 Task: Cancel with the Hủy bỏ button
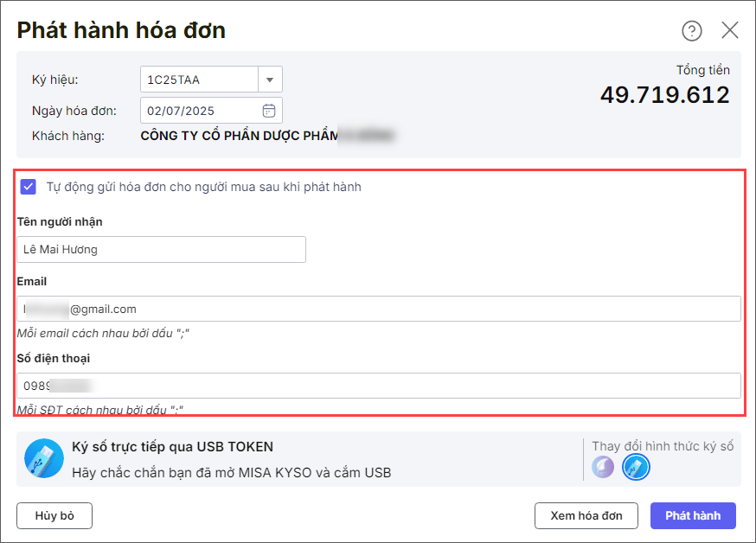coord(54,515)
